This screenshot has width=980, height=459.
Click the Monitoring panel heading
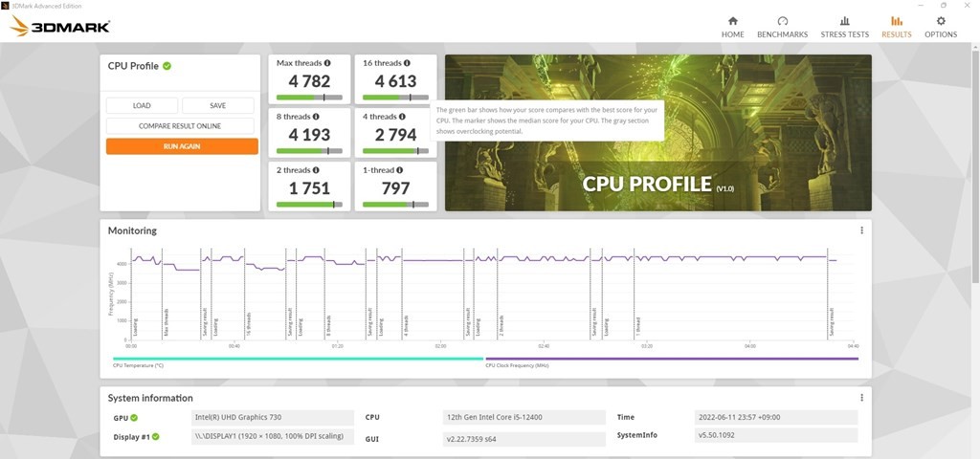132,230
